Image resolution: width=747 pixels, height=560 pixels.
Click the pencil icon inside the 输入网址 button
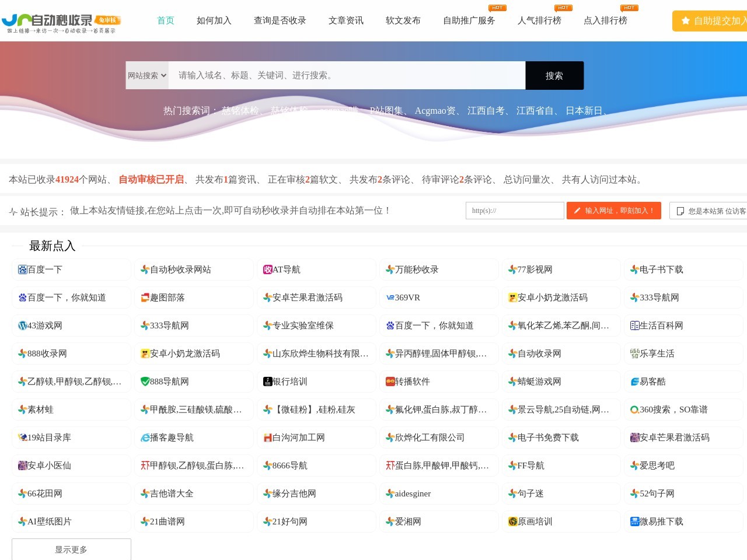click(x=577, y=211)
